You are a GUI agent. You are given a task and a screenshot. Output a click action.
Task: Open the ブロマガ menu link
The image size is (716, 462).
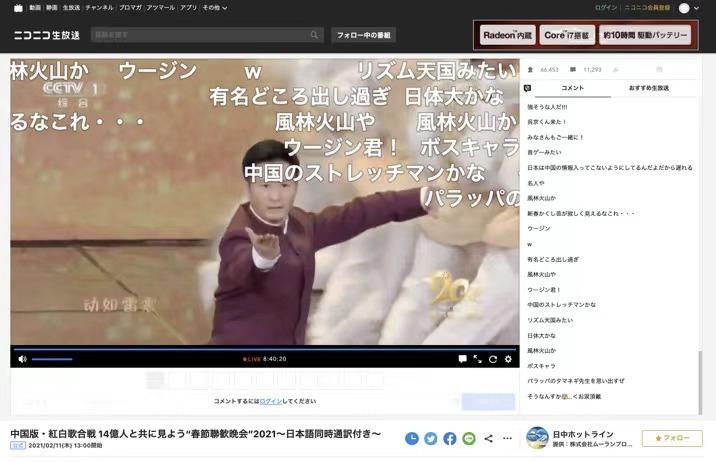coord(130,8)
